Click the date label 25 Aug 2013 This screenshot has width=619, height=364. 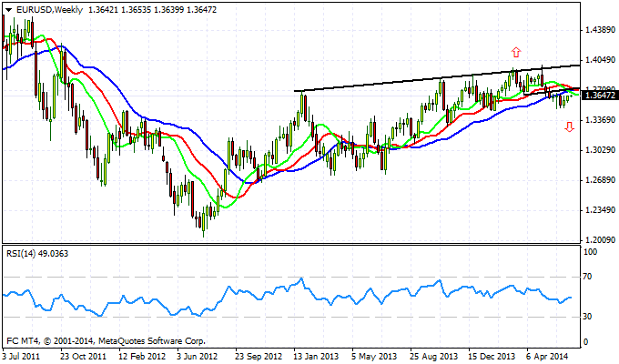pyautogui.click(x=434, y=357)
